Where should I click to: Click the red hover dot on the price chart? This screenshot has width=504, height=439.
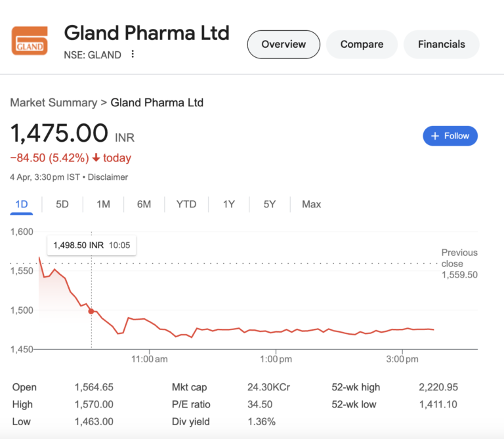[91, 312]
